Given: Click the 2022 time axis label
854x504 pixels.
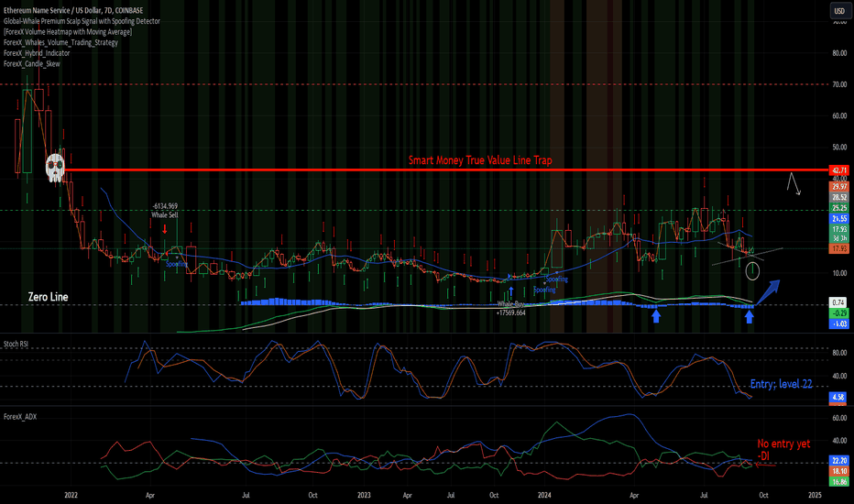Looking at the screenshot, I should point(71,495).
